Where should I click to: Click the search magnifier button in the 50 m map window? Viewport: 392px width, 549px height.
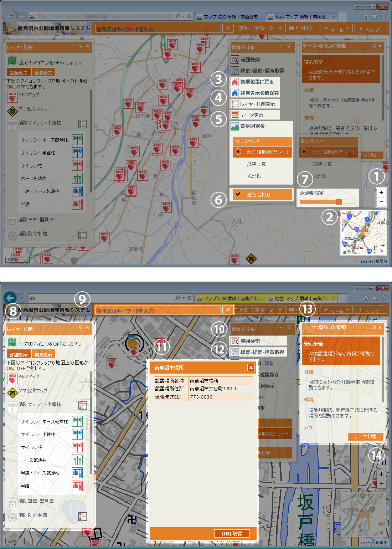tap(228, 310)
